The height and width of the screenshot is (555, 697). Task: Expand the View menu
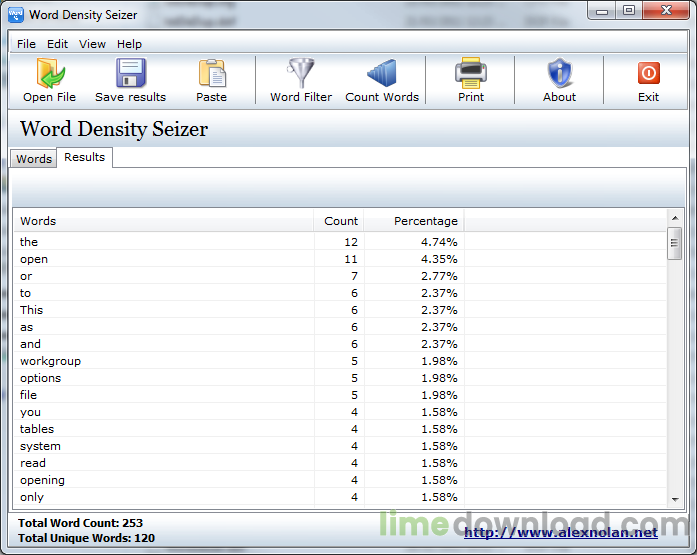click(92, 44)
